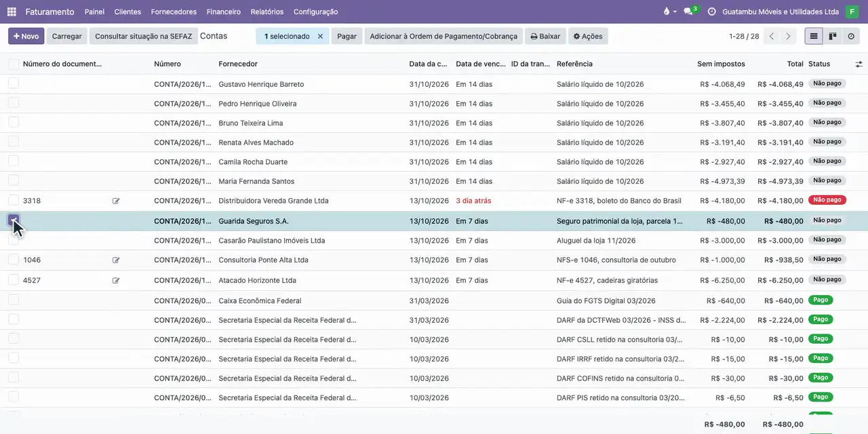868x434 pixels.
Task: Open the company switcher Guatambu Móveis e Utilidades
Action: [781, 12]
